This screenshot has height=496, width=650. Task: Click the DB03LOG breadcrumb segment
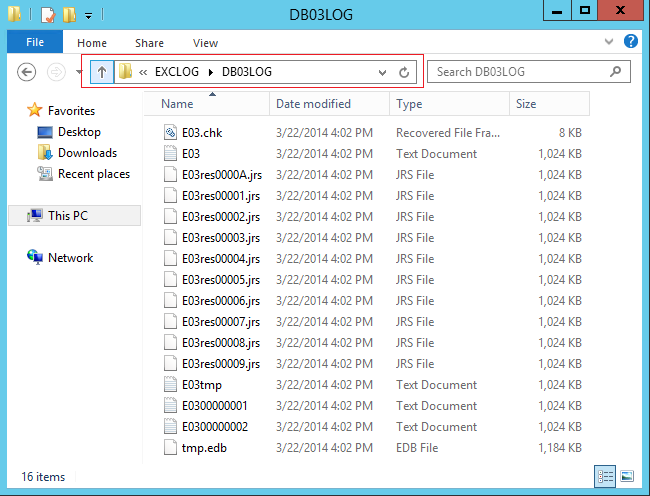pos(247,72)
